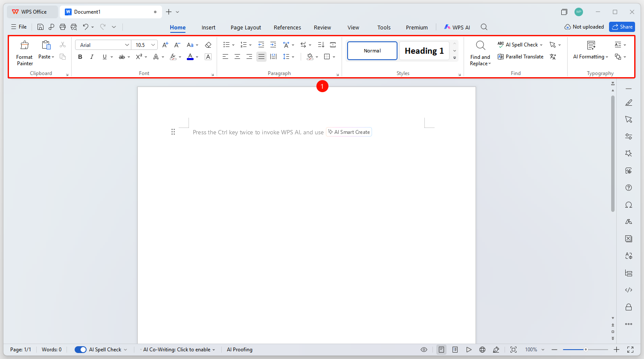Toggle Italic formatting
The height and width of the screenshot is (359, 644).
(x=92, y=57)
